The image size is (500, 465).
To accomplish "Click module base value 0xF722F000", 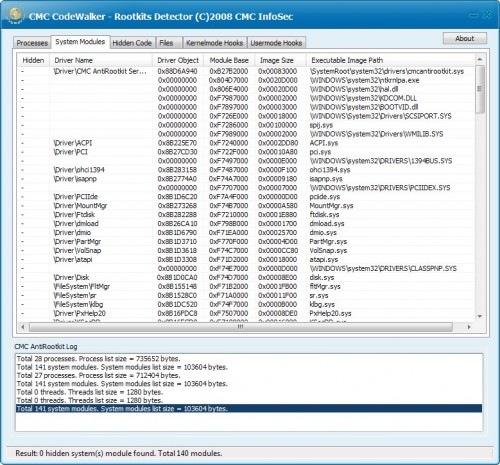I will [x=229, y=152].
